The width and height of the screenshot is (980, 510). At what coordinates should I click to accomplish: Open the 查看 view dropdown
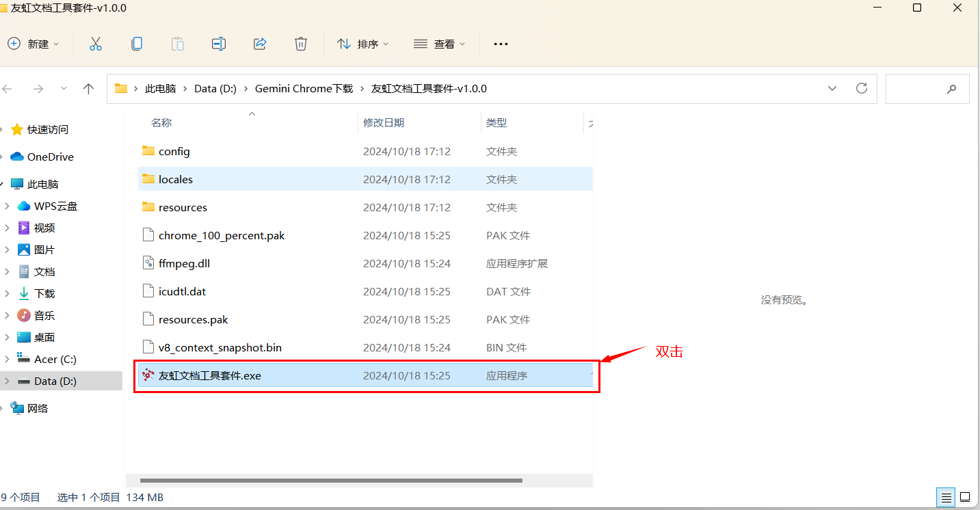[x=440, y=44]
